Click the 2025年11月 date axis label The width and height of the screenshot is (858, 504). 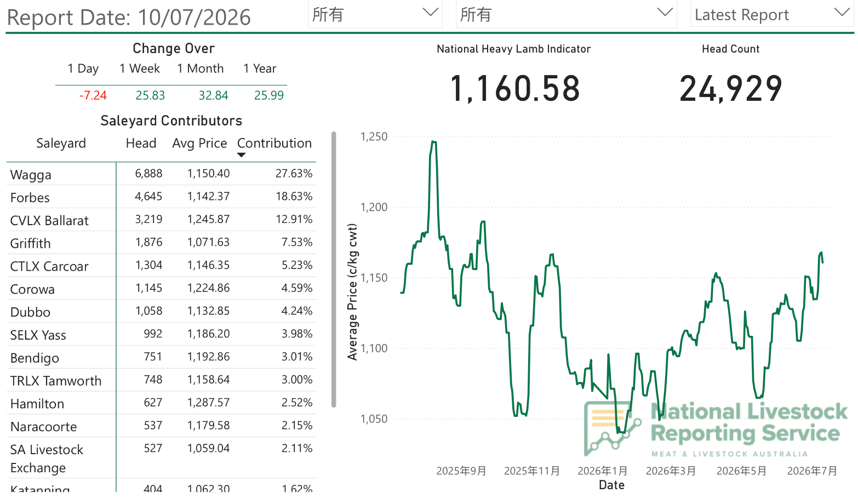pos(532,471)
